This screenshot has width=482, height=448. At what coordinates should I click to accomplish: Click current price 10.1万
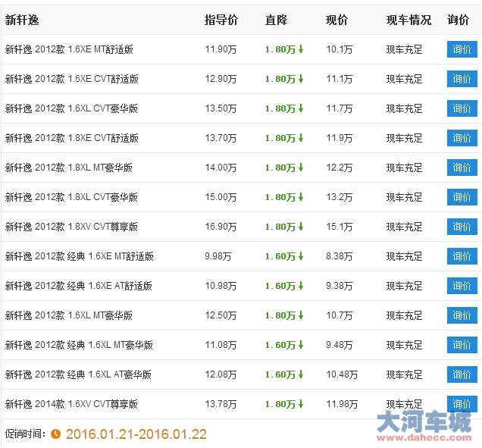[x=339, y=49]
